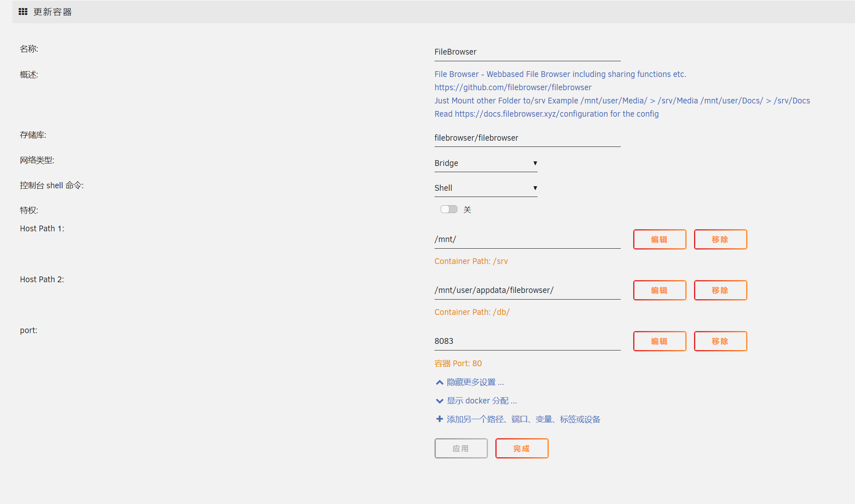
Task: Edit Host Path 2 with 编辑 button
Action: pos(659,290)
